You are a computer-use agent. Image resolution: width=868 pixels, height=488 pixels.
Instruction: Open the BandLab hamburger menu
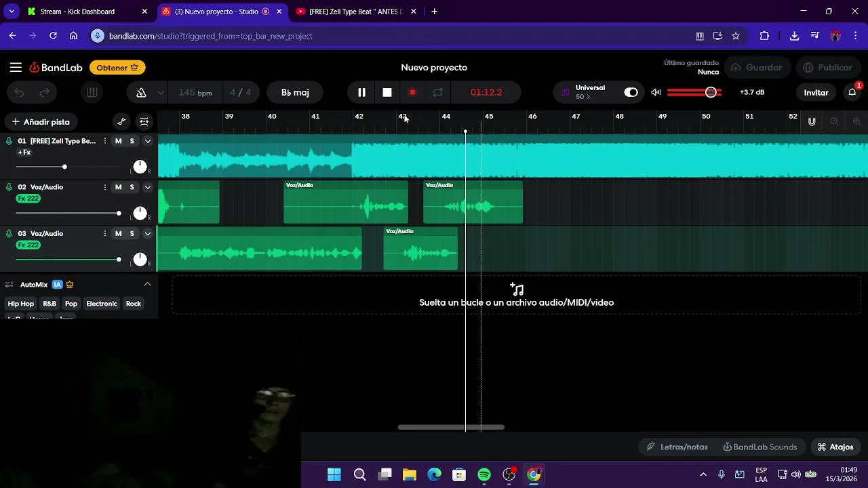tap(16, 67)
